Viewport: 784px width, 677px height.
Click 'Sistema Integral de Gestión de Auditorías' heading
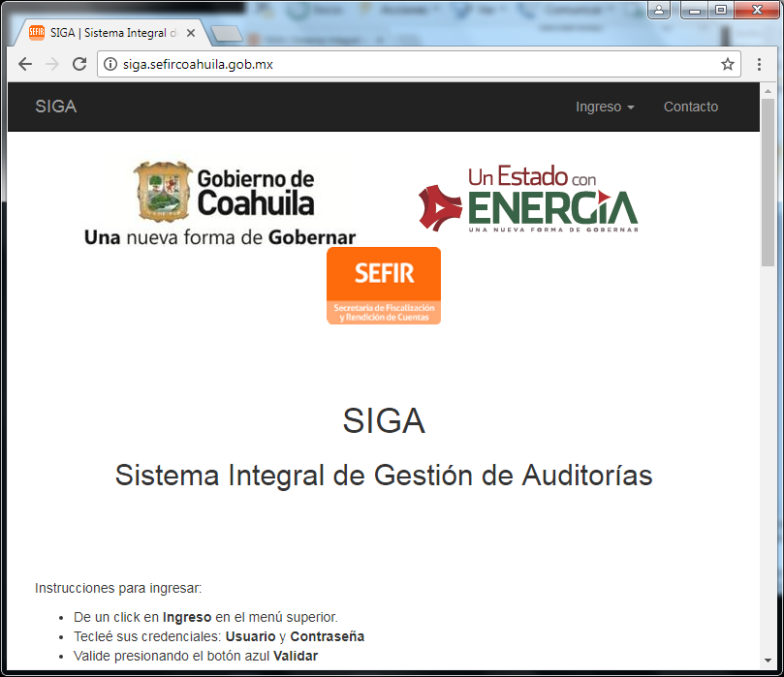coord(384,476)
